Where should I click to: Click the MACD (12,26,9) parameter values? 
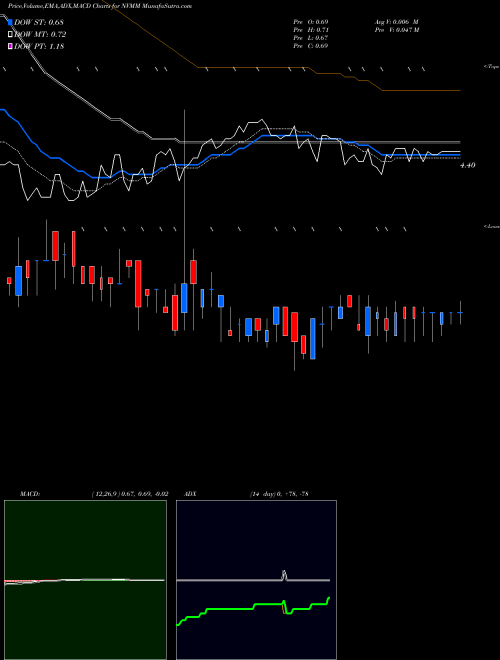coord(130,494)
